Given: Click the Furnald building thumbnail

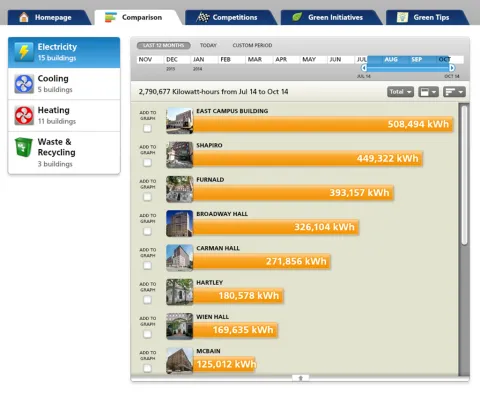Looking at the screenshot, I should [180, 189].
